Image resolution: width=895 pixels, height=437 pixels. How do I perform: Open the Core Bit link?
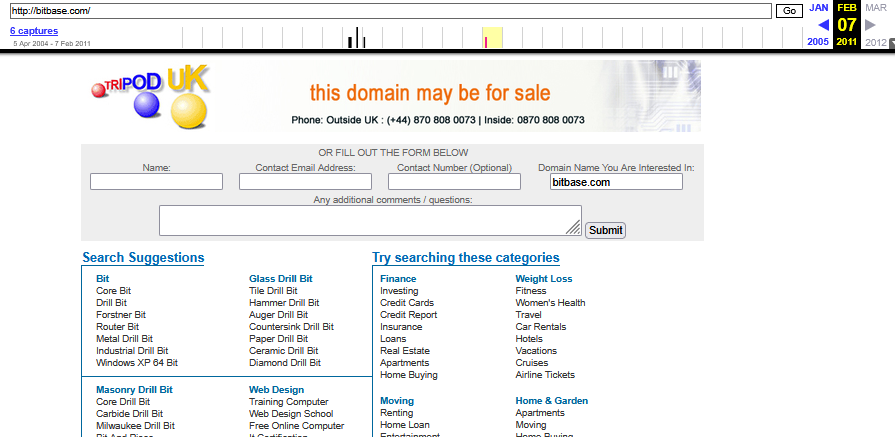click(114, 291)
